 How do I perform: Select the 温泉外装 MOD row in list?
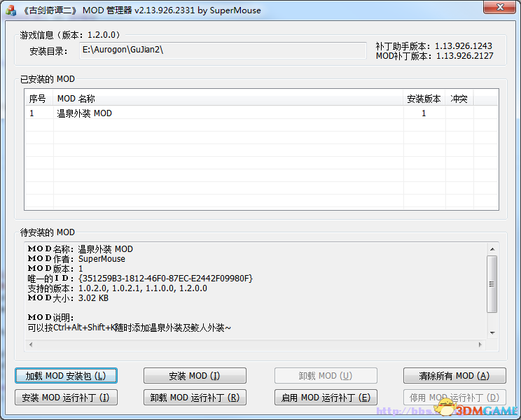tap(261, 113)
